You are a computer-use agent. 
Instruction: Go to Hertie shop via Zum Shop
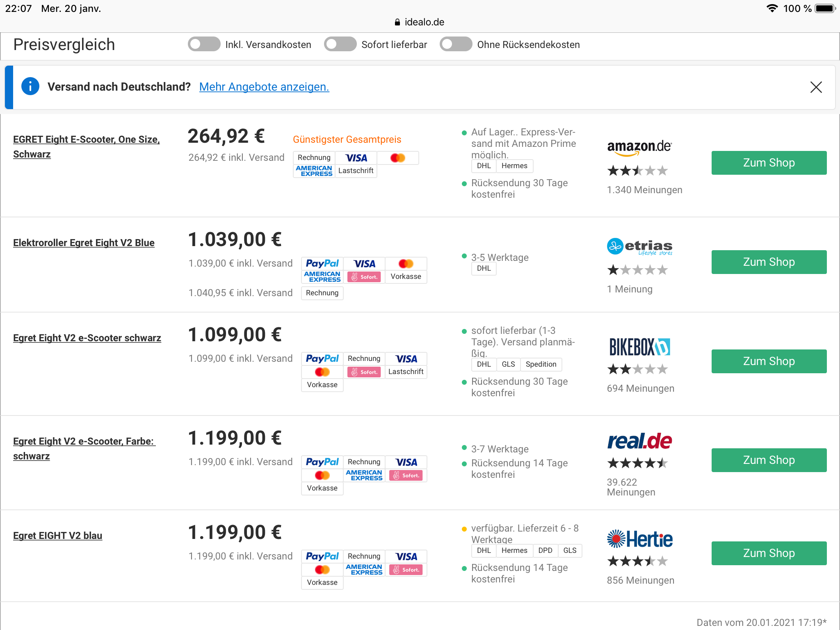769,553
